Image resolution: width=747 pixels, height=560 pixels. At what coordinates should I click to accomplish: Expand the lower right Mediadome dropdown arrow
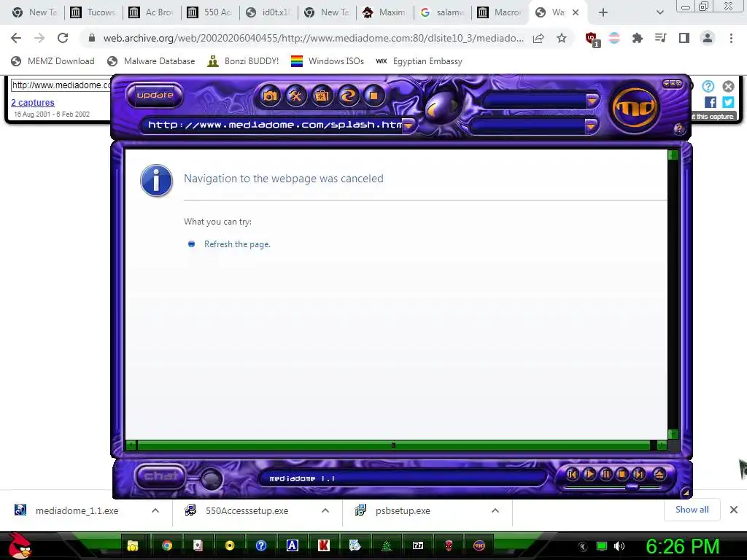pyautogui.click(x=591, y=126)
